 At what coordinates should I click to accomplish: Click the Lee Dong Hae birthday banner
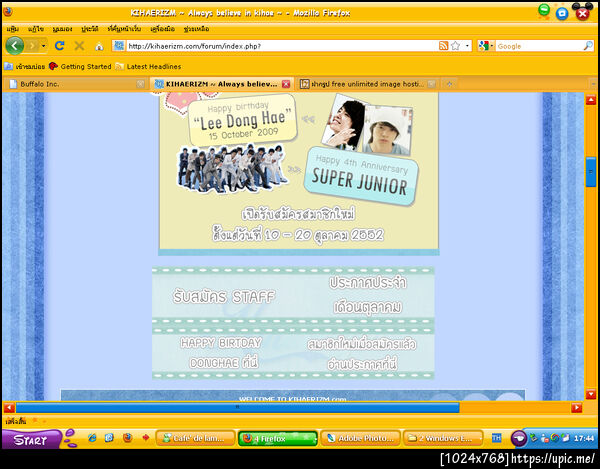pyautogui.click(x=243, y=119)
